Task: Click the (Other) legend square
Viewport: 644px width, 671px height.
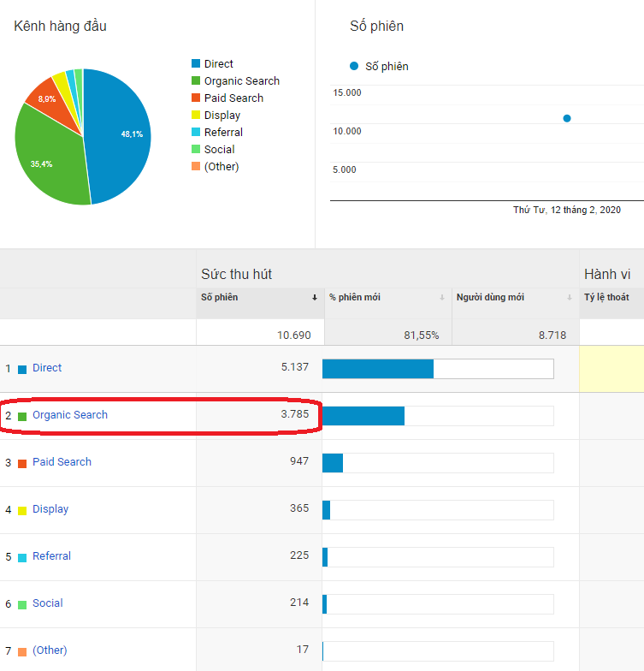Action: 196,166
